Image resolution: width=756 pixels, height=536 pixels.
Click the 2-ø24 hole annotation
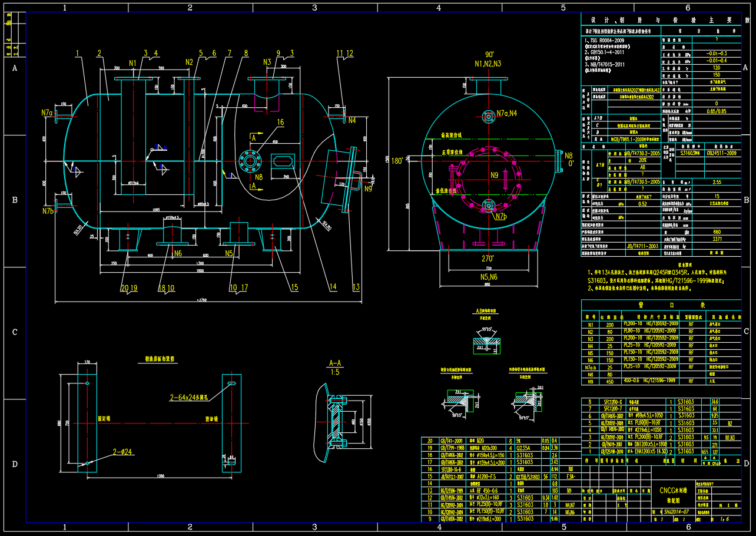point(124,452)
